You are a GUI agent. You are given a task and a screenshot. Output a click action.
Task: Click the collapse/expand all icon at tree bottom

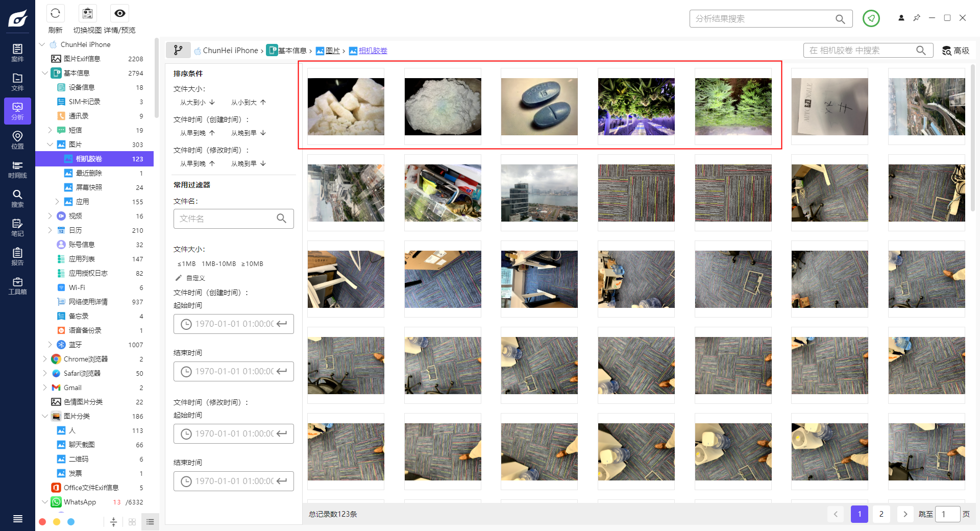point(113,522)
